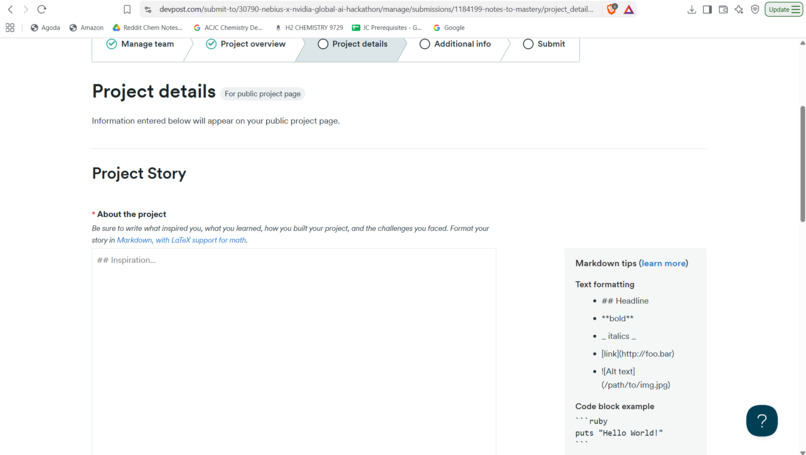This screenshot has width=806, height=455.
Task: Click the Markdown, with LaTeX support link
Action: point(181,240)
